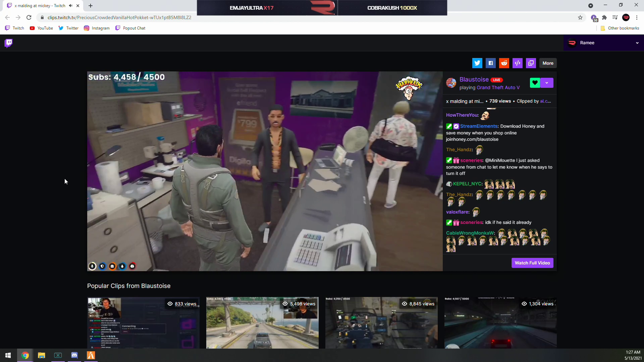Image resolution: width=644 pixels, height=362 pixels.
Task: Open the embed code icon
Action: point(518,63)
